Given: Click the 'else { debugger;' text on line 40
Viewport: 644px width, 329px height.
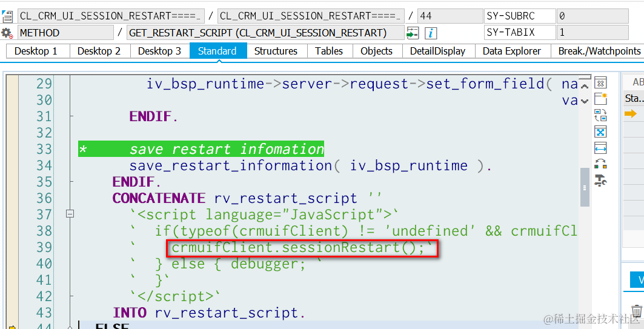Looking at the screenshot, I should [x=239, y=264].
